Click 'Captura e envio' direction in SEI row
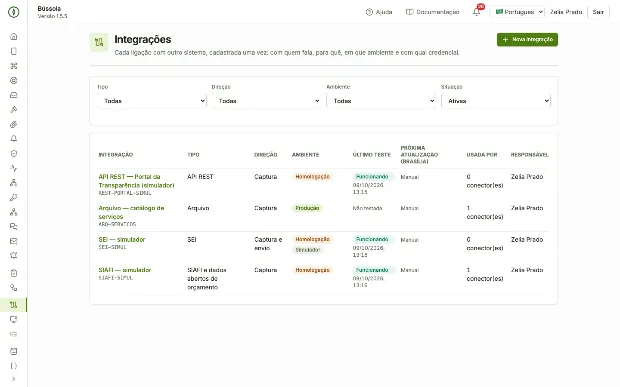The height and width of the screenshot is (387, 620). (x=268, y=244)
